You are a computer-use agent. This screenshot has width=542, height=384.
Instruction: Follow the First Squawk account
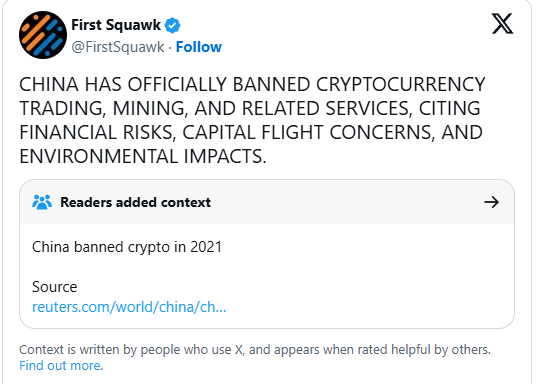point(199,47)
